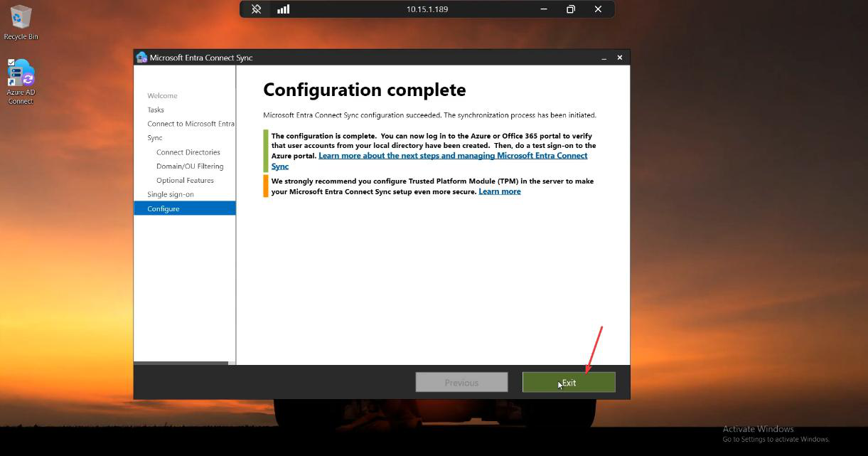Click the Microsoft Entra Connect Sync title icon
Screen dimensions: 868x456
(141, 58)
